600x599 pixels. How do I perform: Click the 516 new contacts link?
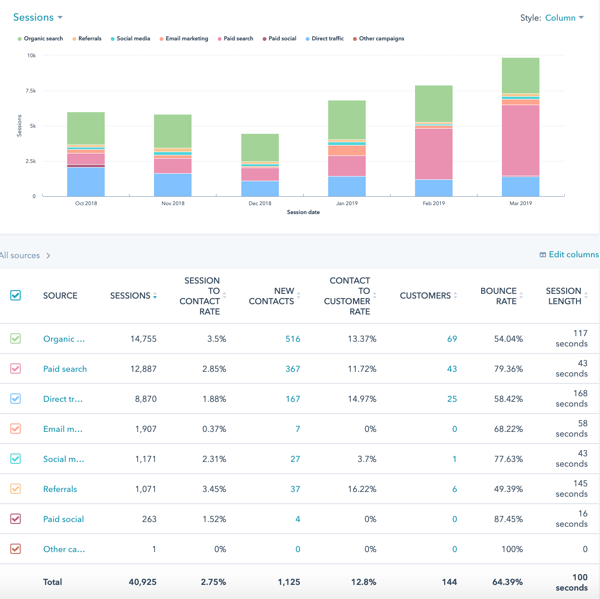pos(292,339)
